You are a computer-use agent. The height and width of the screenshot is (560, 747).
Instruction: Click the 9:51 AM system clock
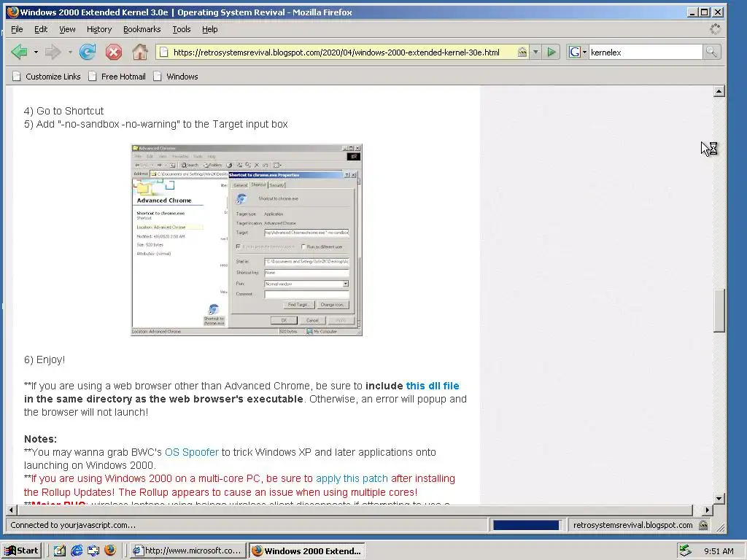(719, 551)
